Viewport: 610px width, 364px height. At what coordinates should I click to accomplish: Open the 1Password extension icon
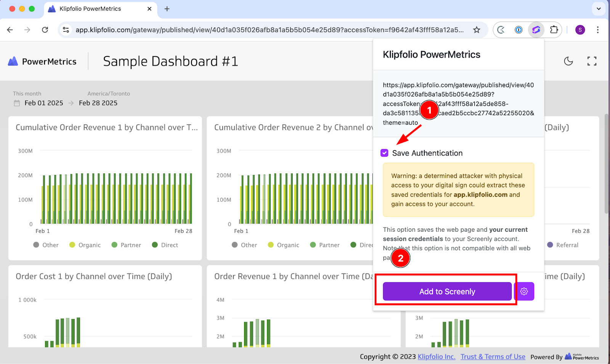[x=518, y=30]
